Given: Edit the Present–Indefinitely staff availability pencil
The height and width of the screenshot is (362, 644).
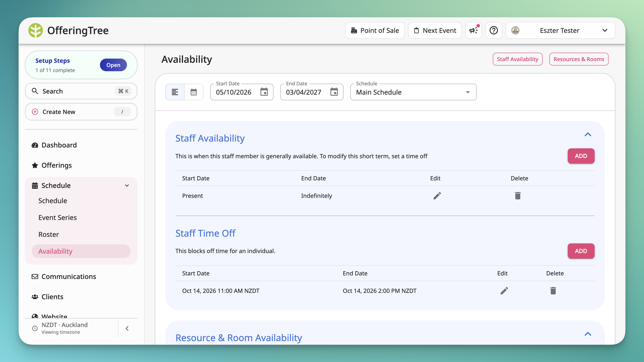Looking at the screenshot, I should 437,196.
